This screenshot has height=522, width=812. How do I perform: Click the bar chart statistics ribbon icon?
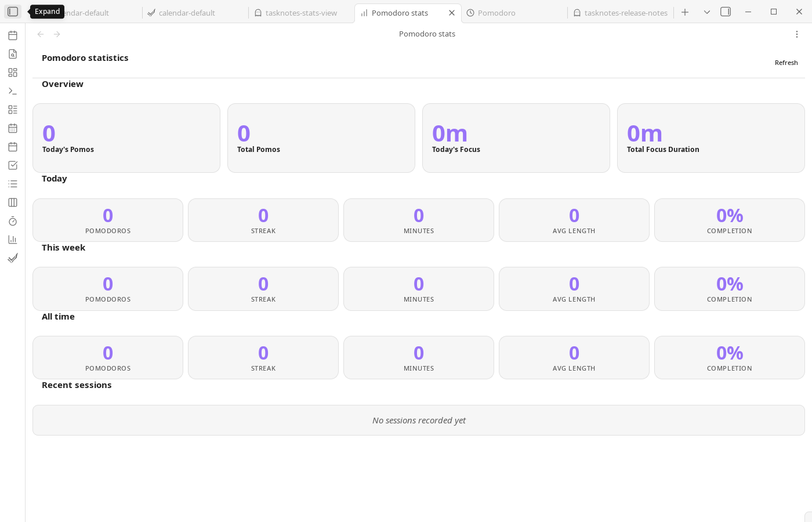(x=13, y=240)
